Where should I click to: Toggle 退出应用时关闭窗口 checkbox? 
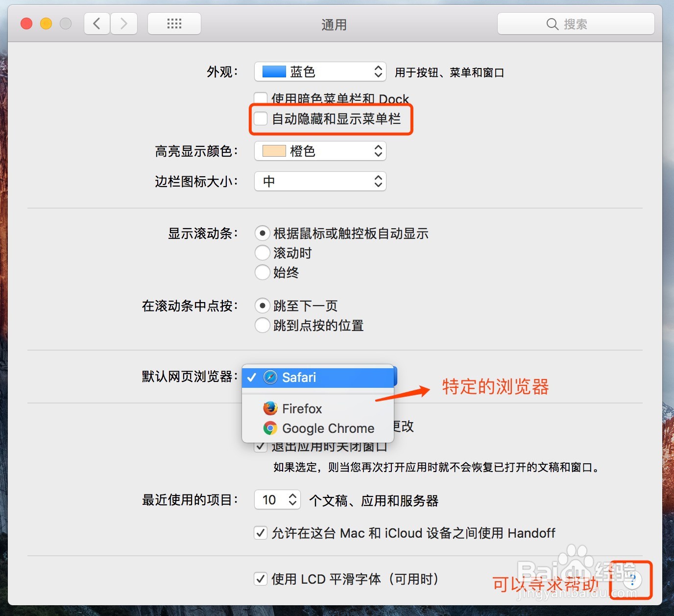pyautogui.click(x=261, y=447)
